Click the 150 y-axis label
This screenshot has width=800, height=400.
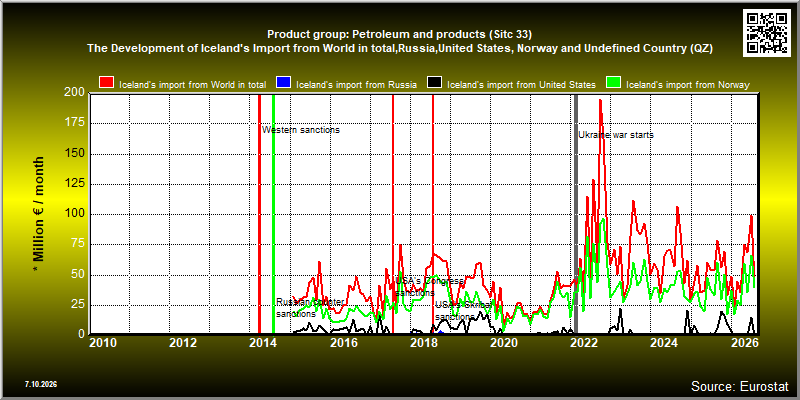click(x=76, y=154)
